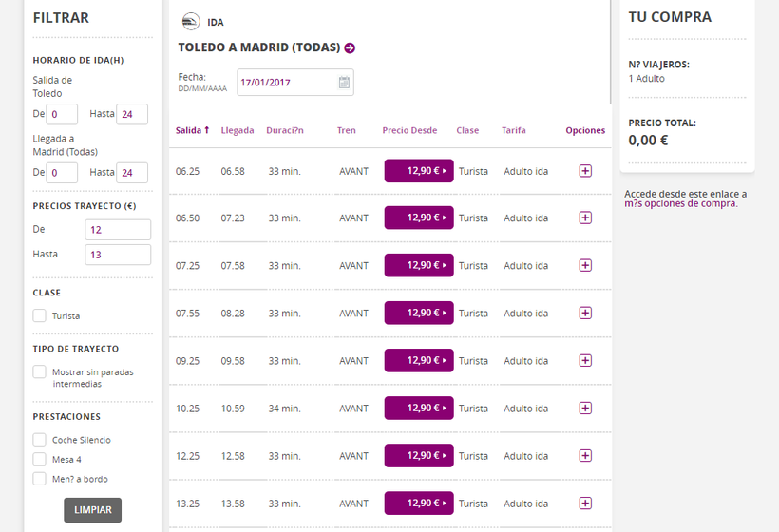Toggle Mostrar sin paradas intermedias checkbox
Image resolution: width=779 pixels, height=532 pixels.
click(40, 371)
